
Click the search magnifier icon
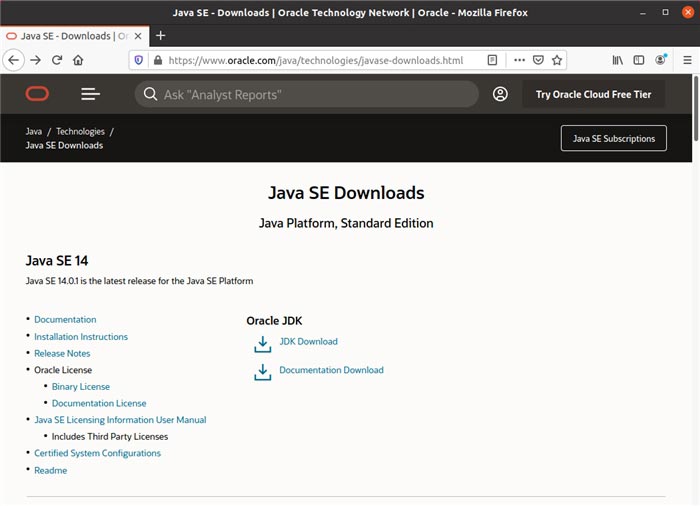tap(150, 94)
